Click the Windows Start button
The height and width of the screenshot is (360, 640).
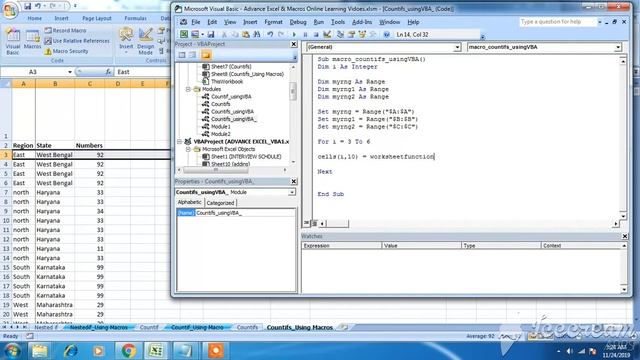coord(12,351)
